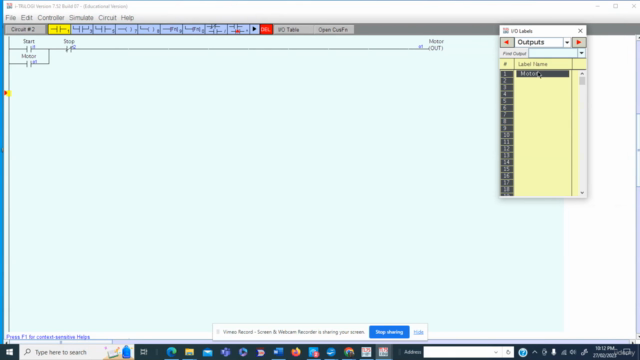Open the Controller menu

[51, 18]
